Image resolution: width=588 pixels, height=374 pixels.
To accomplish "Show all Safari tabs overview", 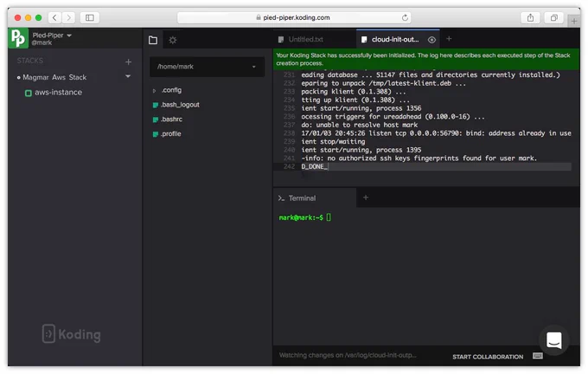I will (x=554, y=17).
